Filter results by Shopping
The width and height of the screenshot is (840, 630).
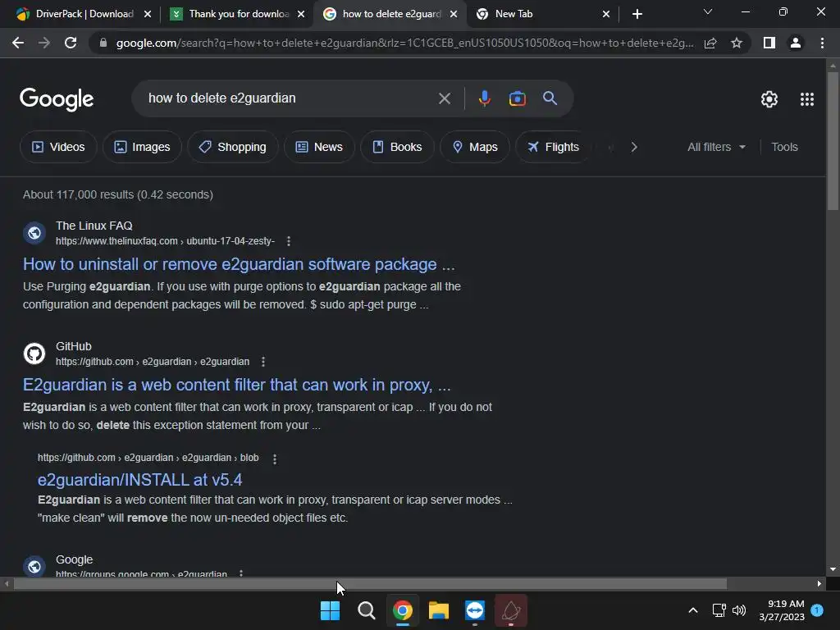[x=232, y=147]
